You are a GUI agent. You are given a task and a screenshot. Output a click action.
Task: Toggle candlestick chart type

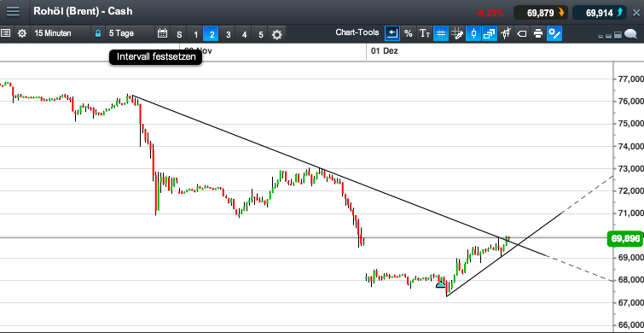(x=473, y=33)
